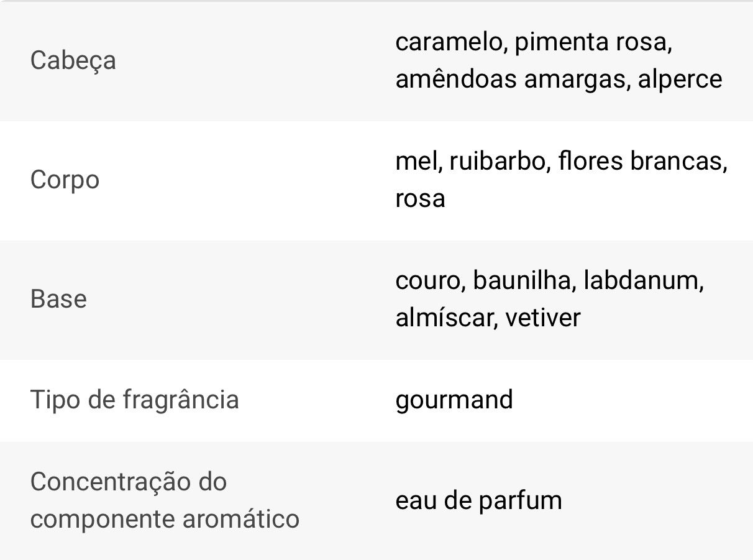Image resolution: width=753 pixels, height=560 pixels.
Task: Click the Base row label
Action: coord(58,299)
